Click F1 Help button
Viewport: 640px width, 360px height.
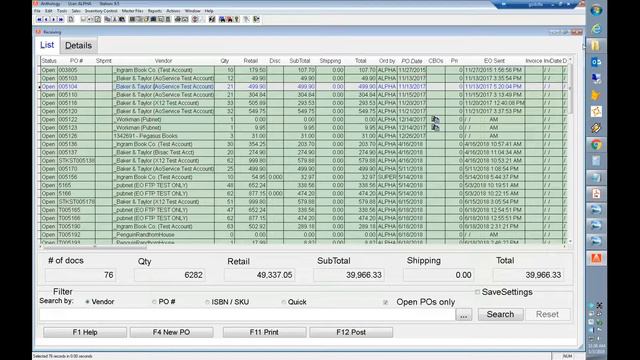pyautogui.click(x=85, y=332)
